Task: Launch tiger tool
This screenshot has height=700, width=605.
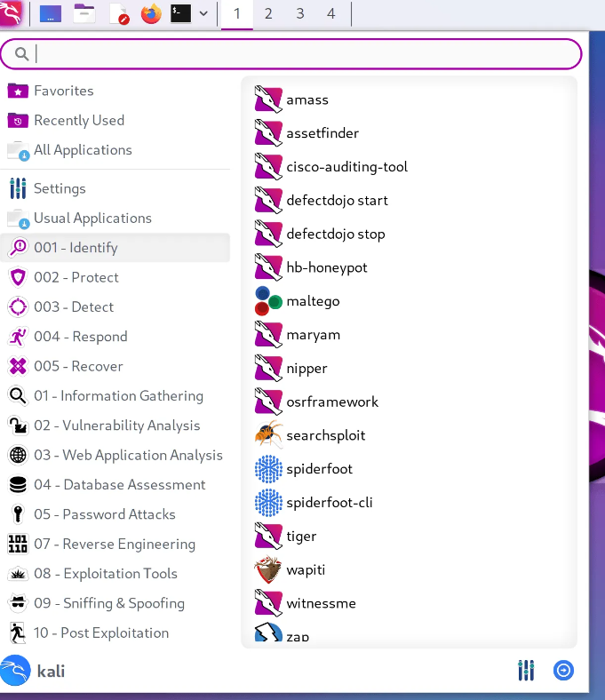Action: point(409,537)
